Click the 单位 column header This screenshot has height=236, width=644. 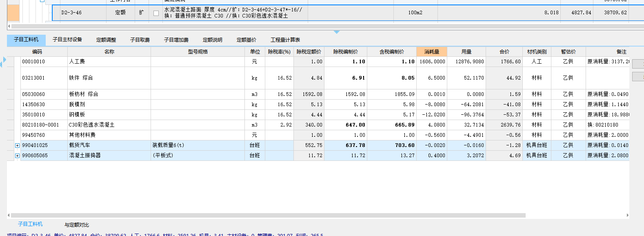(255, 52)
